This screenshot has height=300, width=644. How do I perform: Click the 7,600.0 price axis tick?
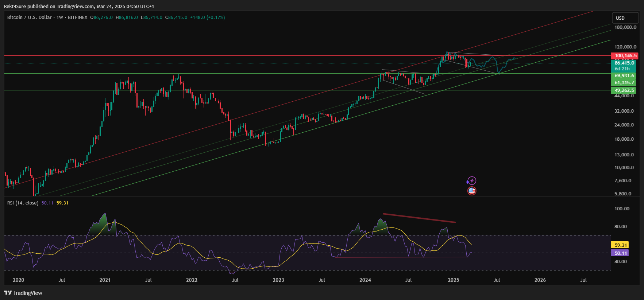pos(623,181)
